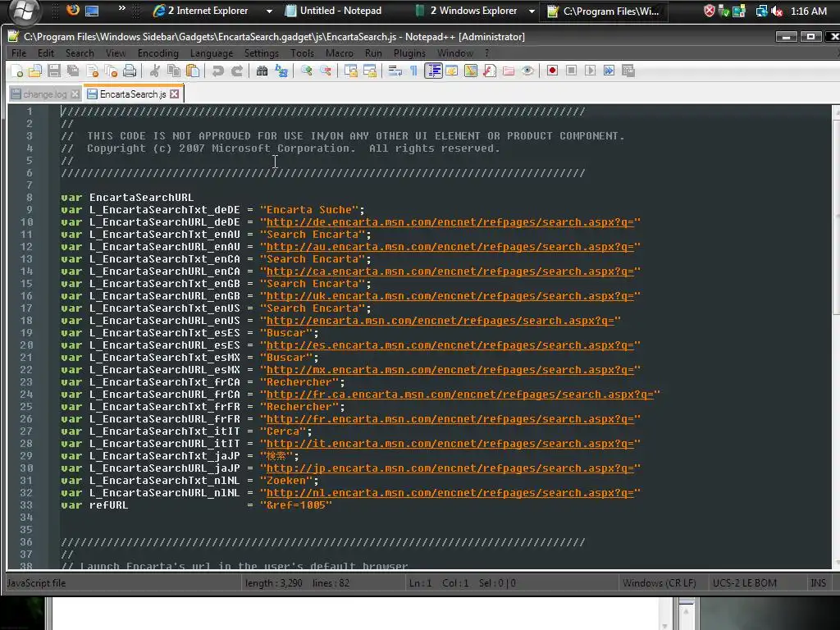Click the User Defined Language icon
840x630 pixels.
[452, 71]
